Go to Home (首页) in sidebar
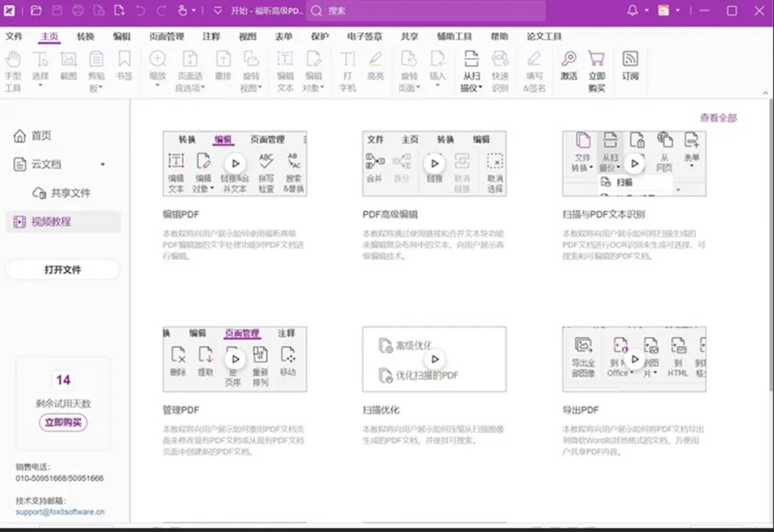 coord(33,135)
